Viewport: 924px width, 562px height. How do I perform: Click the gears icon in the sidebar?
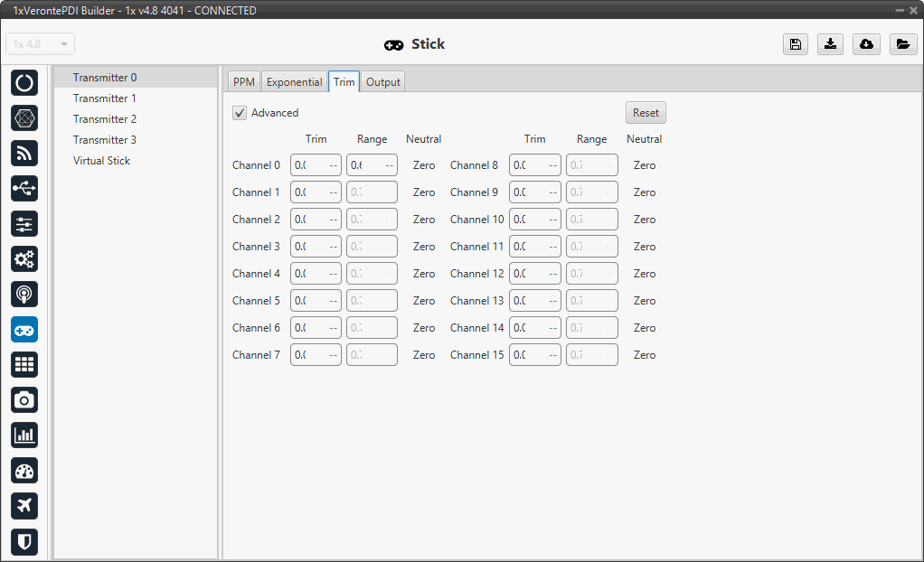pyautogui.click(x=24, y=259)
